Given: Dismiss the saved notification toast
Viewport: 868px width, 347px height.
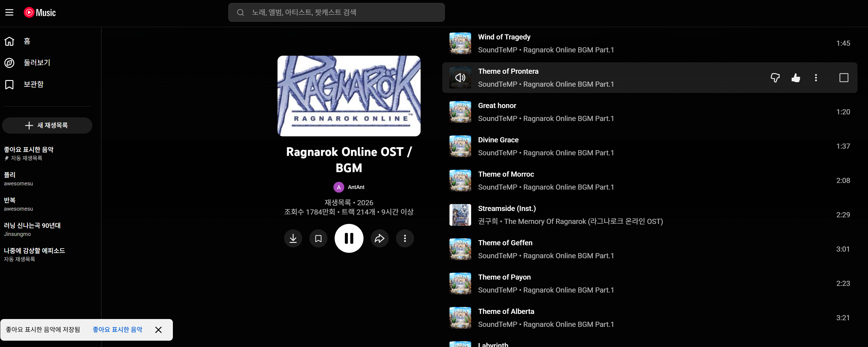Looking at the screenshot, I should (158, 330).
